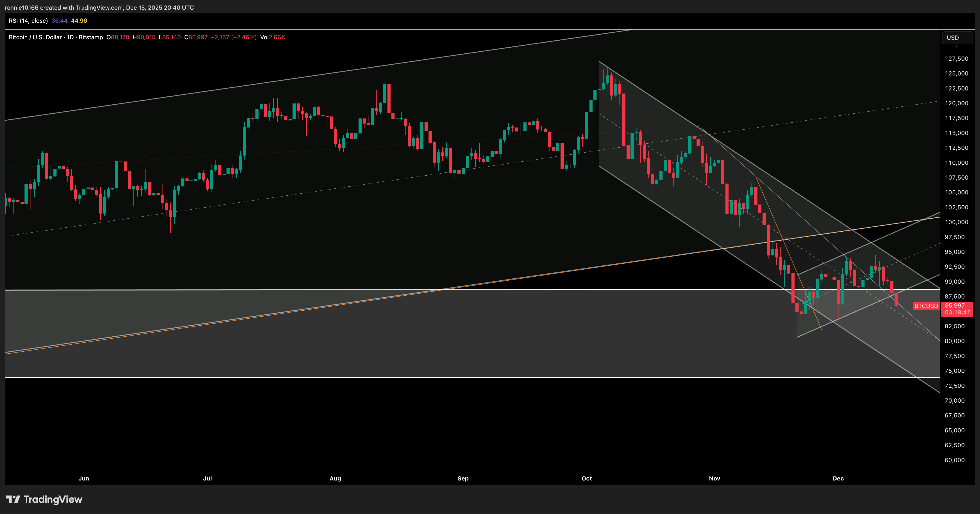
Task: Click the ronnie10166 created with TradingView header
Action: 99,8
